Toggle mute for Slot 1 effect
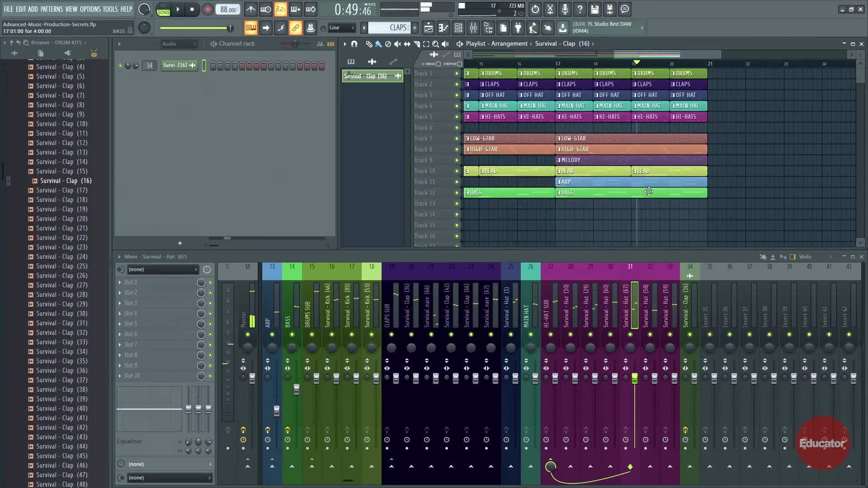This screenshot has width=868, height=488. click(210, 282)
